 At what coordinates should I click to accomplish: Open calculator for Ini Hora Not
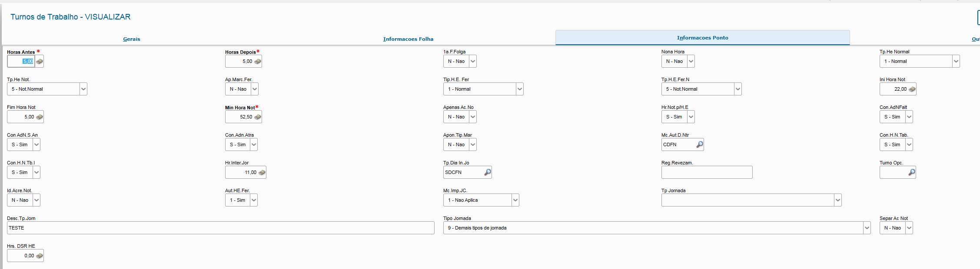[x=912, y=89]
